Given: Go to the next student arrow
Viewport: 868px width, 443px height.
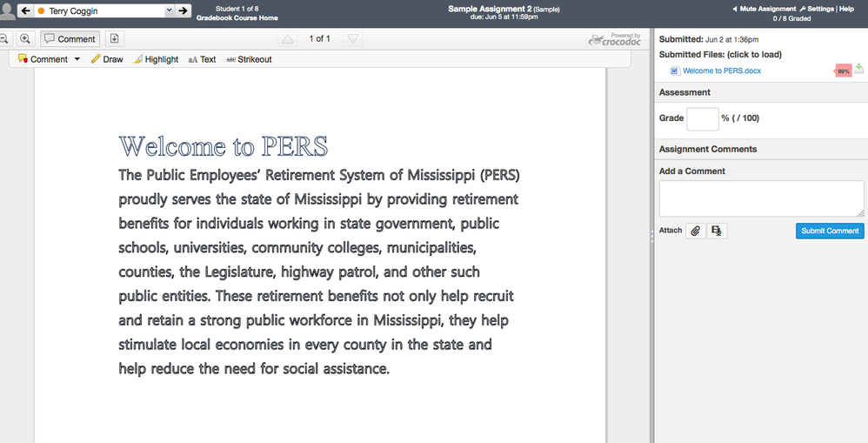Looking at the screenshot, I should click(183, 11).
